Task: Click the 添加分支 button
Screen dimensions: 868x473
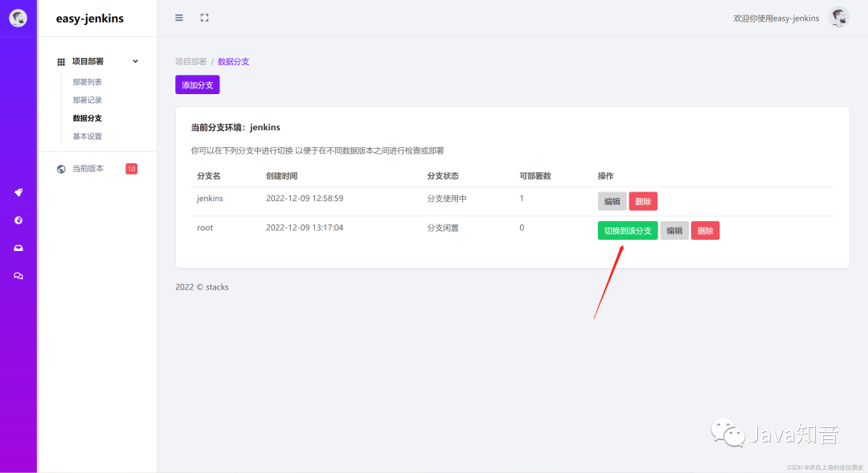Action: pyautogui.click(x=198, y=84)
